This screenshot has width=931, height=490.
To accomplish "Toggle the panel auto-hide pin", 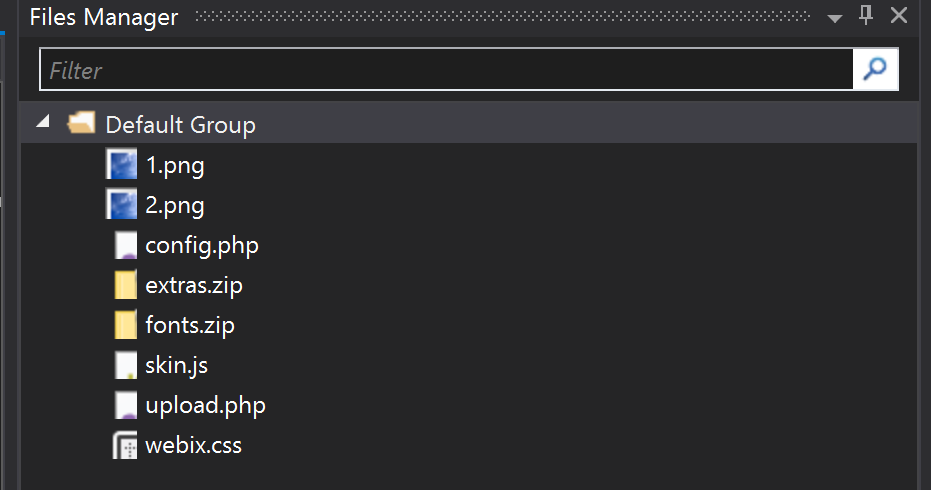I will pos(866,15).
